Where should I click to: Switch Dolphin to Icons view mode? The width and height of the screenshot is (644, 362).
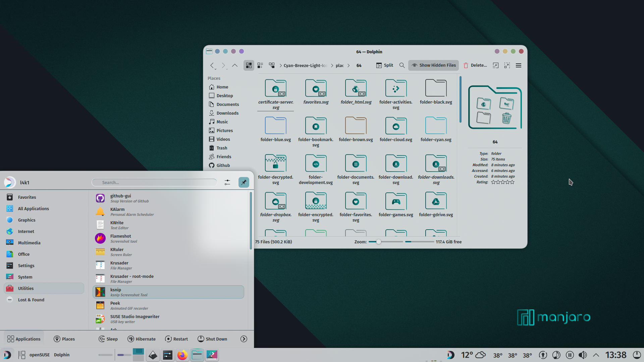coord(249,65)
